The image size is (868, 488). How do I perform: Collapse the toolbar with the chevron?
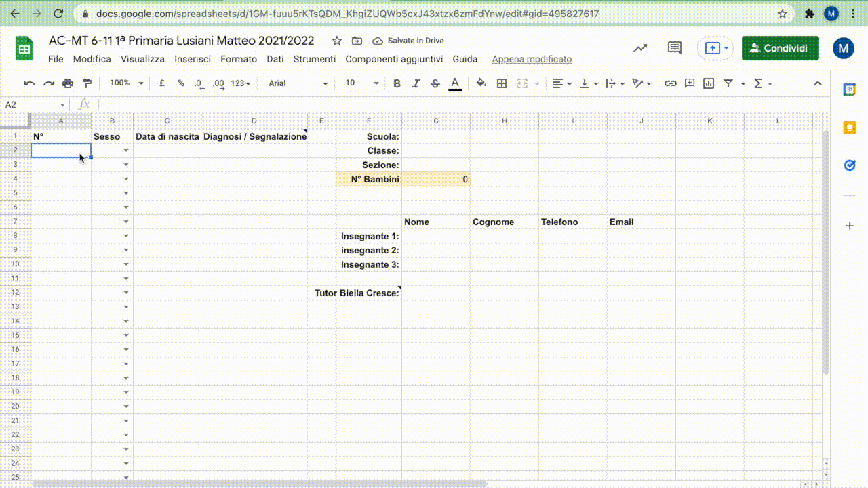coord(817,83)
